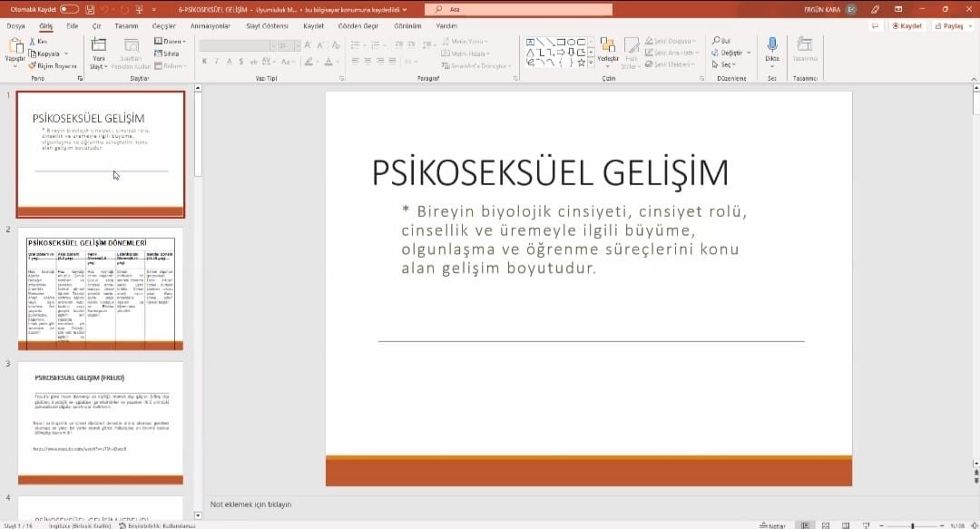Click the save disk icon in title bar
Image resolution: width=980 pixels, height=529 pixels.
pos(90,9)
